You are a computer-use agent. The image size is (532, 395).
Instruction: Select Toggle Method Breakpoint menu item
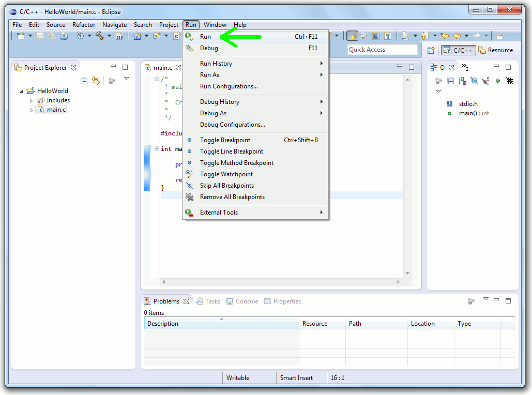255,163
